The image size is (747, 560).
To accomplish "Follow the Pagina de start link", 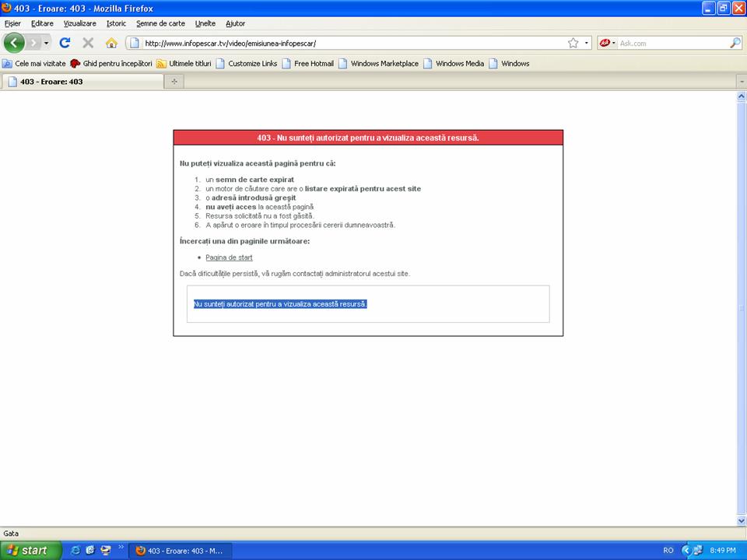I will (x=229, y=257).
